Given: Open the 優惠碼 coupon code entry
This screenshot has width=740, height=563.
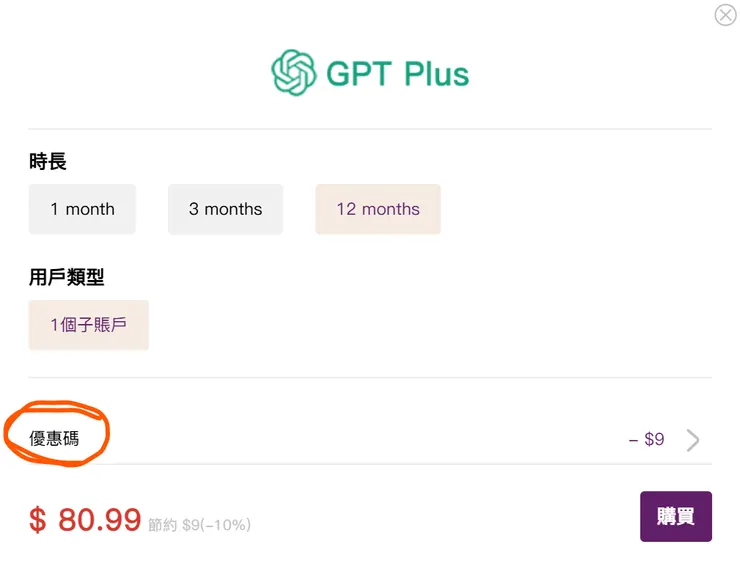Looking at the screenshot, I should [x=54, y=439].
